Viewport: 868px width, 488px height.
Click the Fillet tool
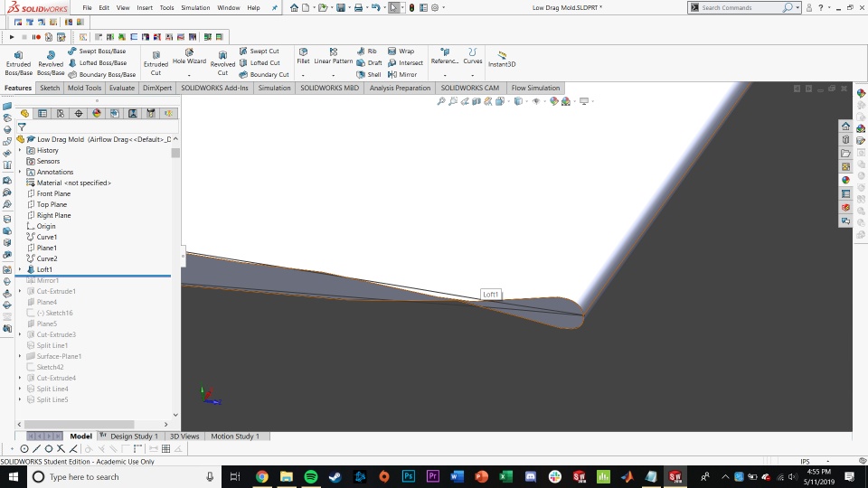tap(304, 56)
